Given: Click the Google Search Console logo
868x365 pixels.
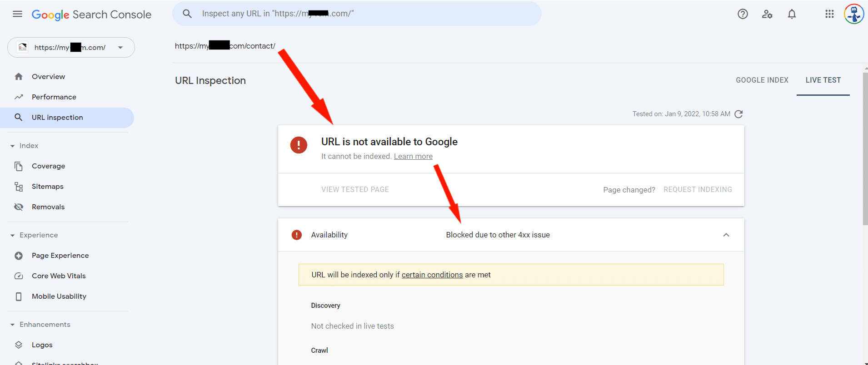Looking at the screenshot, I should (91, 15).
